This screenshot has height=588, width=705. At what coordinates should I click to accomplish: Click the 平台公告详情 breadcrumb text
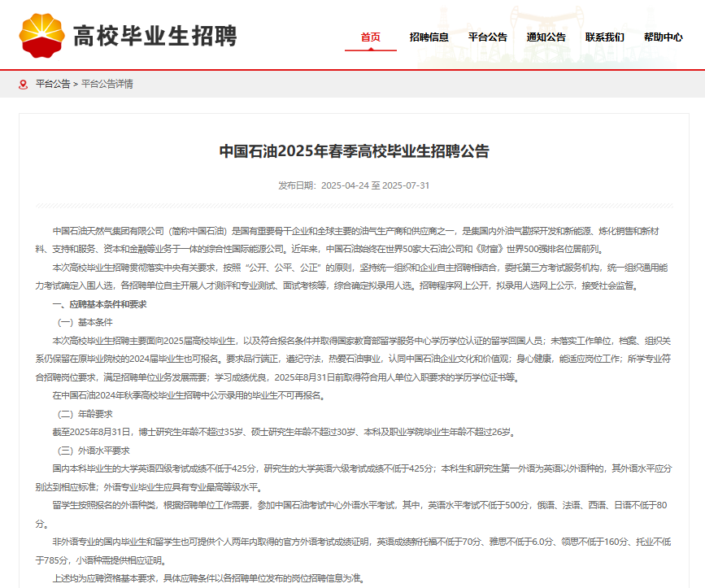[x=107, y=84]
